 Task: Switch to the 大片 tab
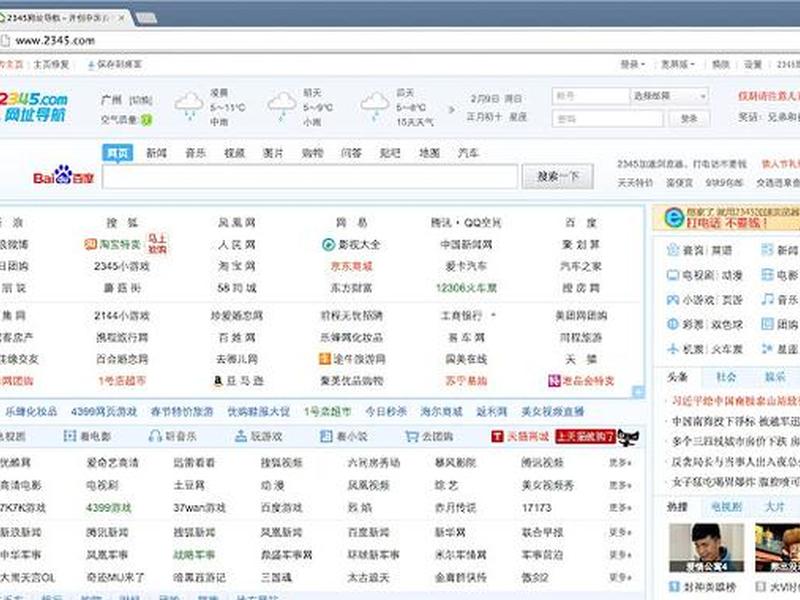[x=774, y=507]
